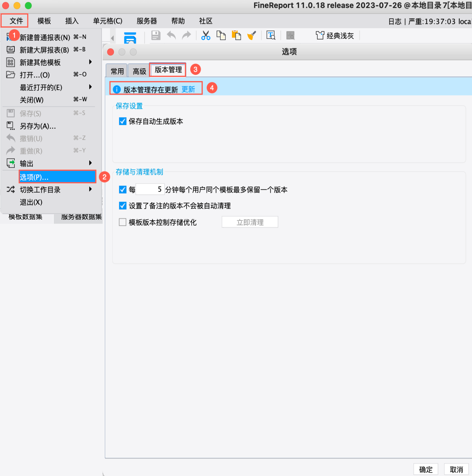Click the arrow icon beside 重做(R)
This screenshot has height=476, width=472.
tap(11, 150)
